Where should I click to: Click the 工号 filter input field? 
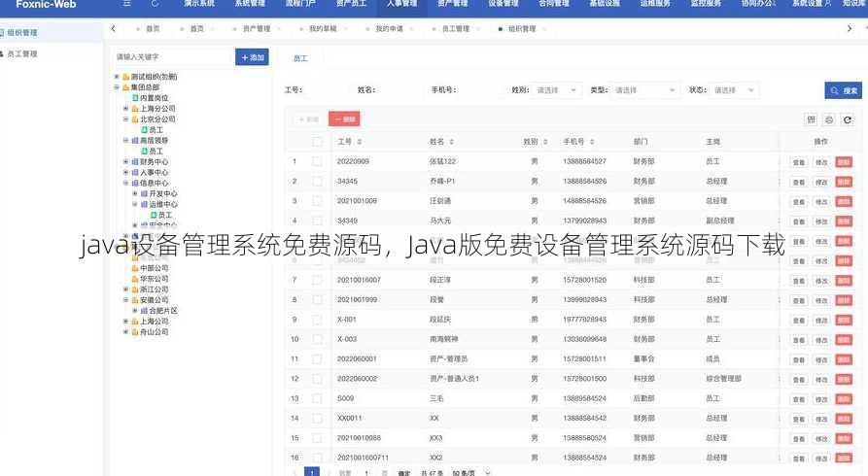click(x=327, y=90)
